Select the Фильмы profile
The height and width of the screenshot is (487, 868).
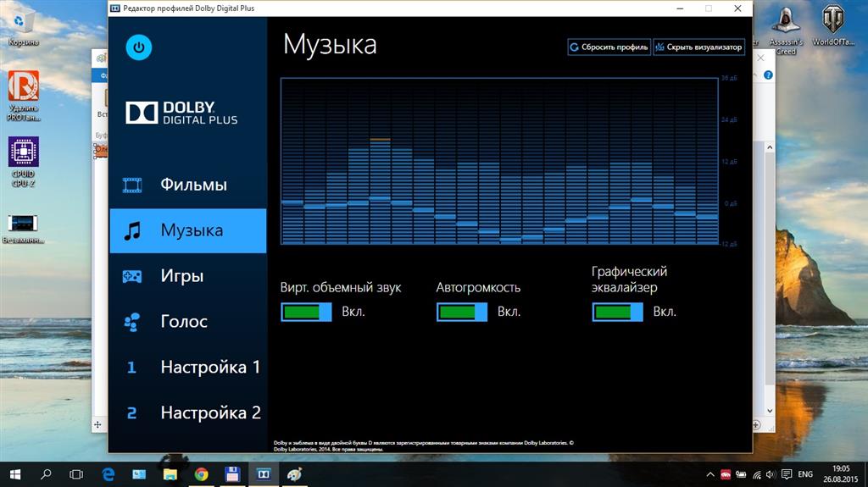[187, 185]
